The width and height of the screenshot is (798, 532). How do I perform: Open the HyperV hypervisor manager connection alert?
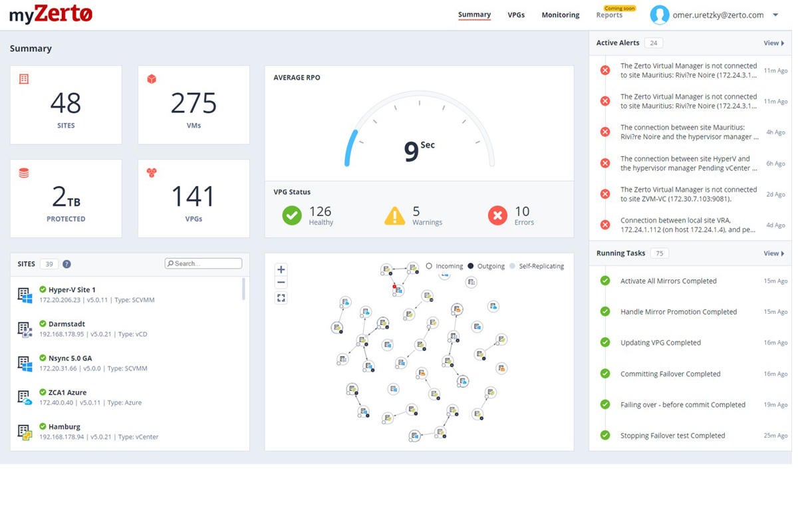[690, 163]
